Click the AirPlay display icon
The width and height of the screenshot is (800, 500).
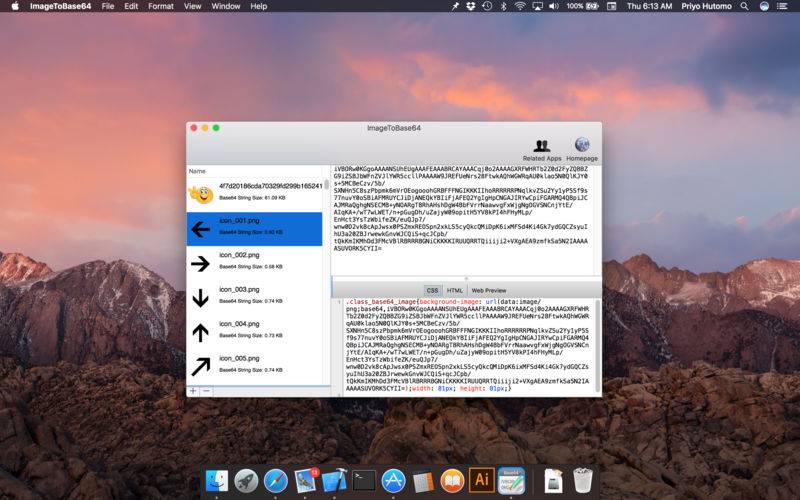tap(537, 6)
